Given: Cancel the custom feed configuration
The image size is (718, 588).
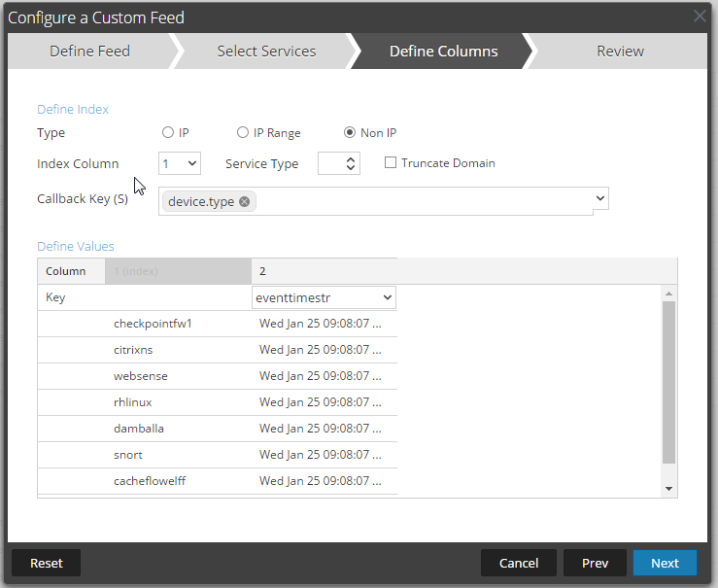Looking at the screenshot, I should click(x=519, y=563).
